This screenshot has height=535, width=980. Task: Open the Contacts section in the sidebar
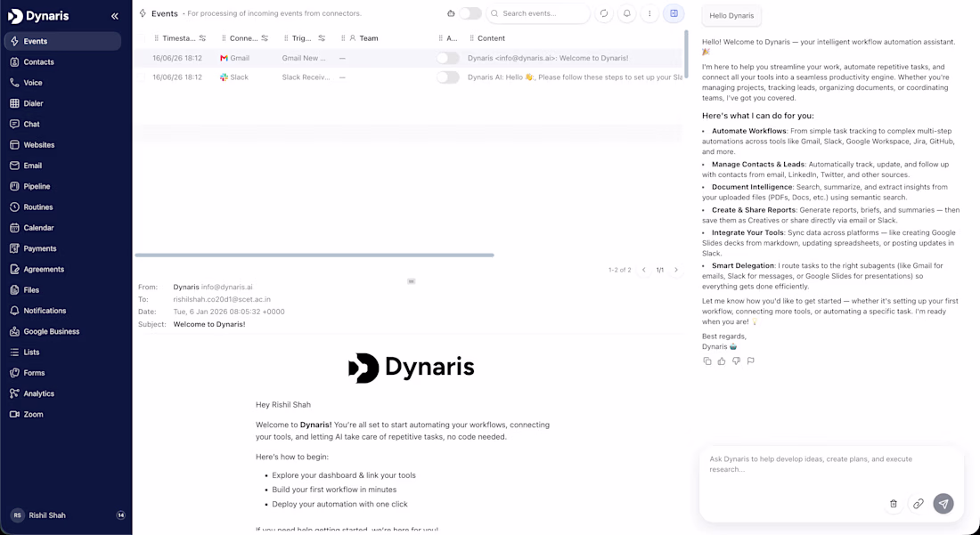click(x=62, y=61)
